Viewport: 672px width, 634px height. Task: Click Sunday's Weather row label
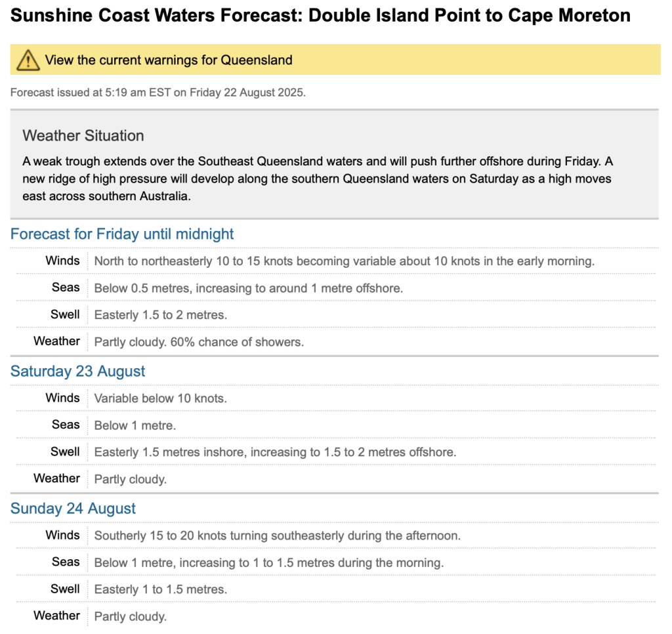pyautogui.click(x=56, y=616)
